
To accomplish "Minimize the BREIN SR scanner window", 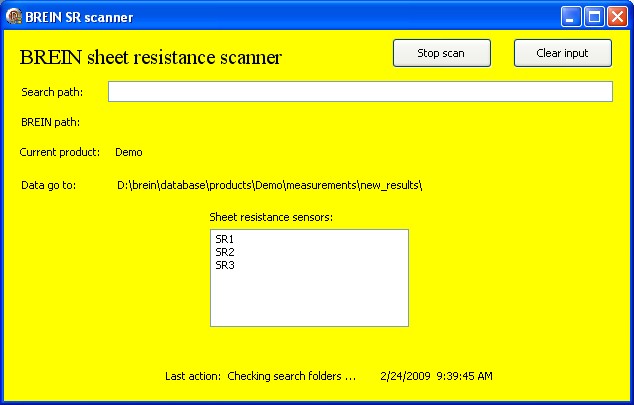I will coord(571,17).
